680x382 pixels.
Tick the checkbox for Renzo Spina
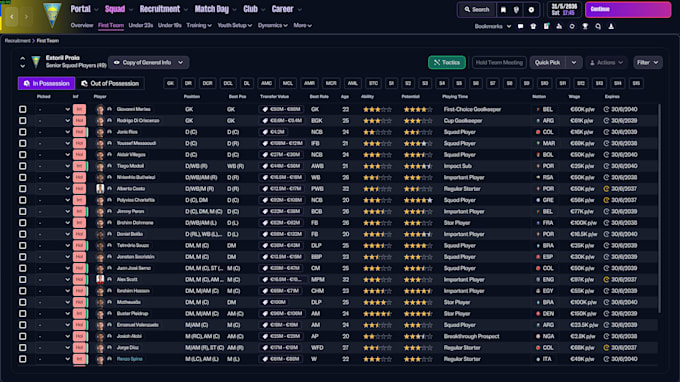coord(23,359)
